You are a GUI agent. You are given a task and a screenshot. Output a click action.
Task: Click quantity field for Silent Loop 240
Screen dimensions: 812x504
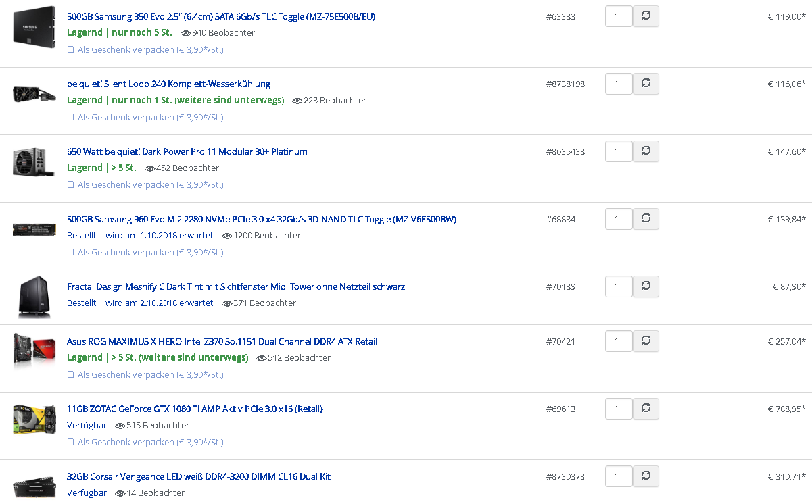pyautogui.click(x=619, y=84)
